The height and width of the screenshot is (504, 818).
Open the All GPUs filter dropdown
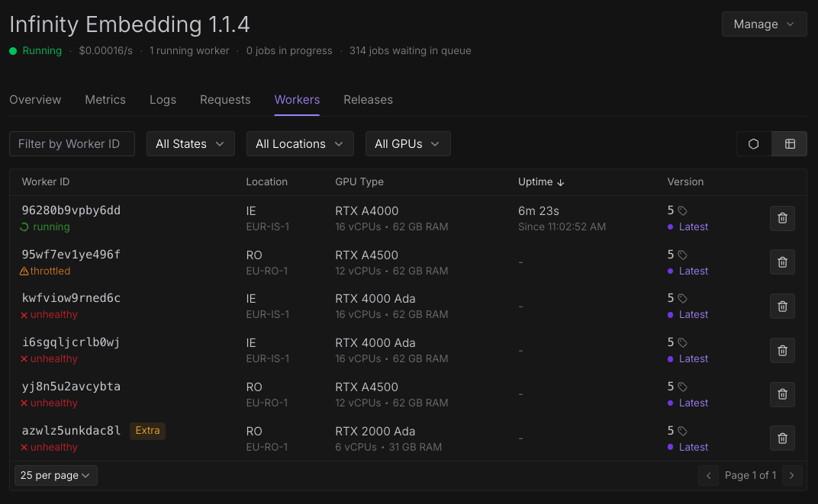(407, 143)
